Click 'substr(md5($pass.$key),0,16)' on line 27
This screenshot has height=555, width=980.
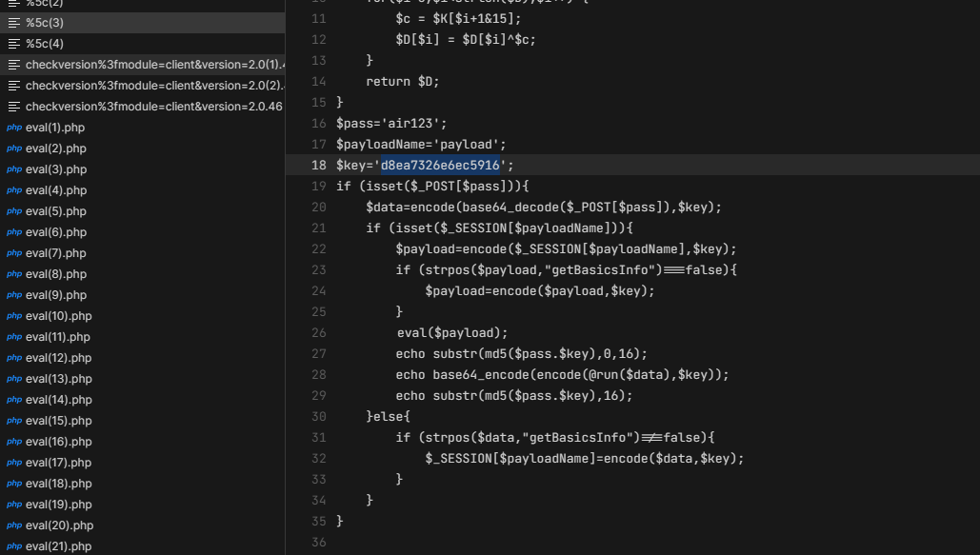point(536,354)
